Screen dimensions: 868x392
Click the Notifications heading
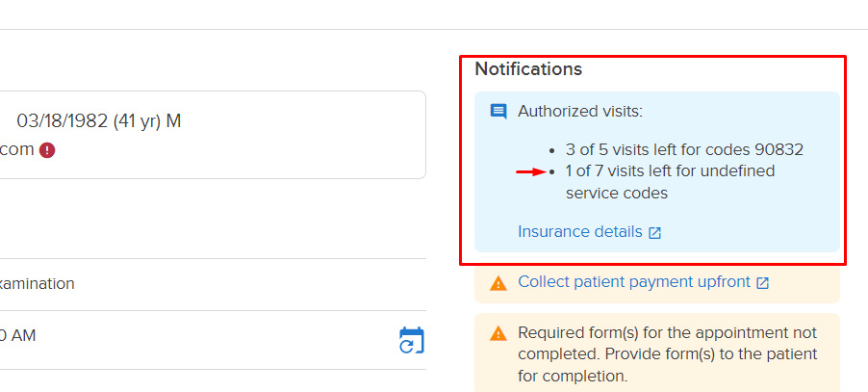click(528, 69)
